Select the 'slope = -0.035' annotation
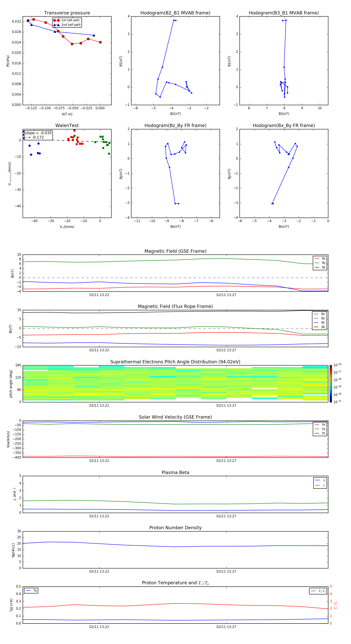The width and height of the screenshot is (351, 644). point(38,133)
